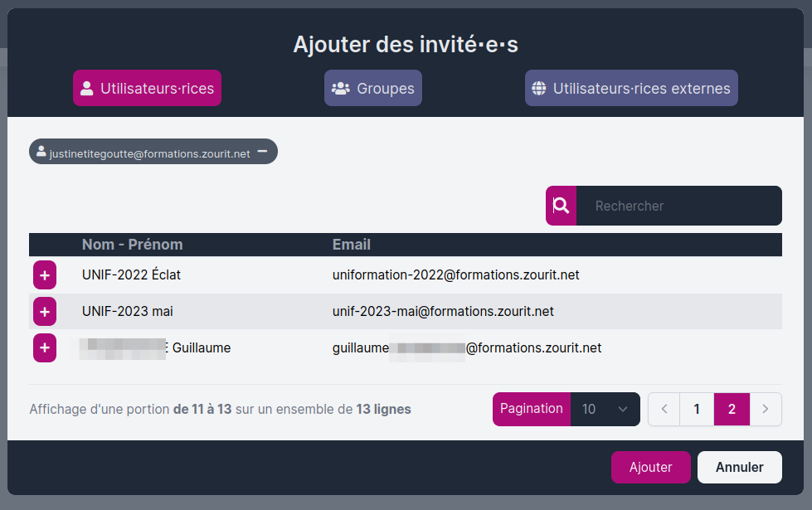This screenshot has width=812, height=510.
Task: Select page 1 of results
Action: click(x=697, y=409)
